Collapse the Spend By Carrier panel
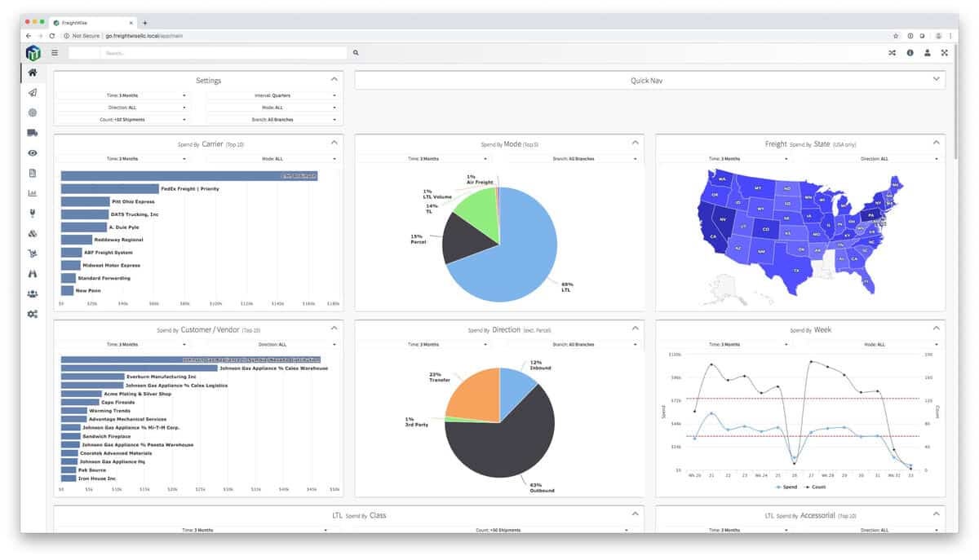The width and height of the screenshot is (979, 560). 334,142
